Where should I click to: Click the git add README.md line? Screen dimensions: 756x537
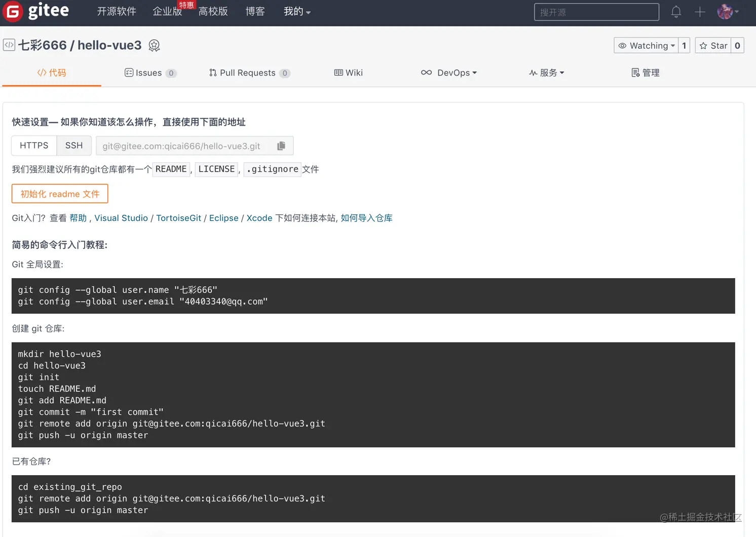(62, 400)
